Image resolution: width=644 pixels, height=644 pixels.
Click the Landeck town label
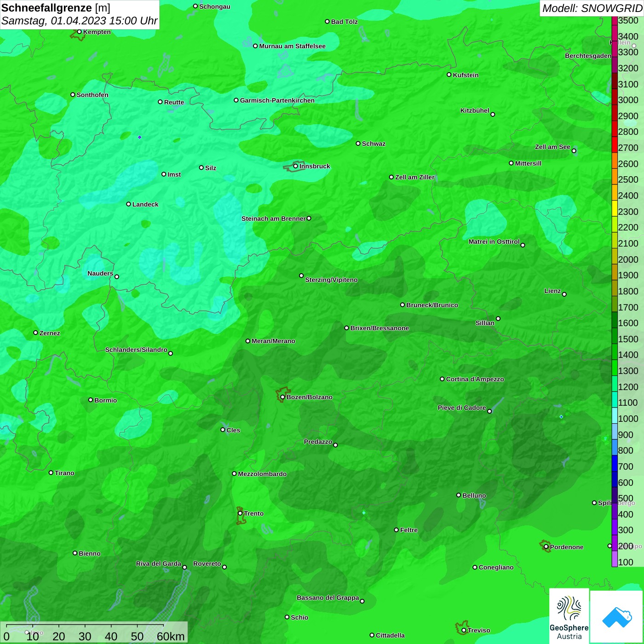click(x=145, y=204)
